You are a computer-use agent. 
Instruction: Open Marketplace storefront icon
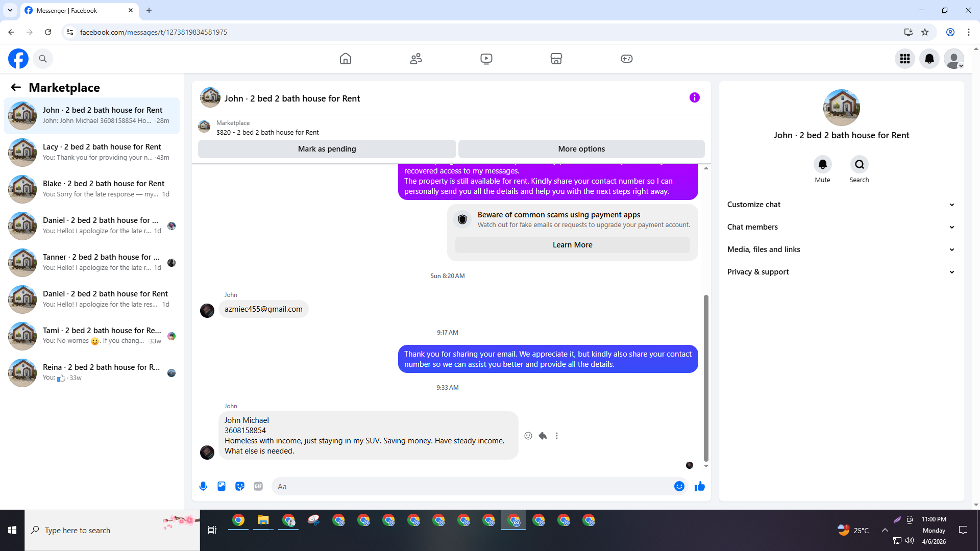point(556,59)
